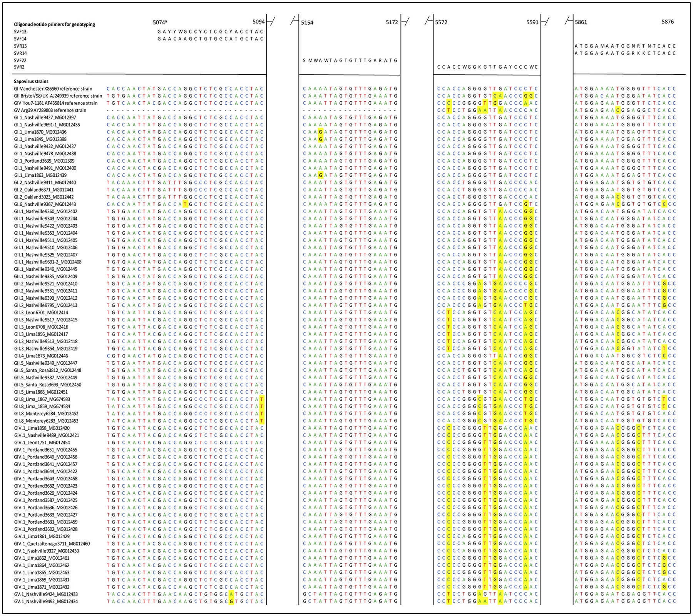Click strain GI.1_Lima1870_MG012436
Image resolution: width=693 pixels, height=616 pixels.
click(40, 132)
